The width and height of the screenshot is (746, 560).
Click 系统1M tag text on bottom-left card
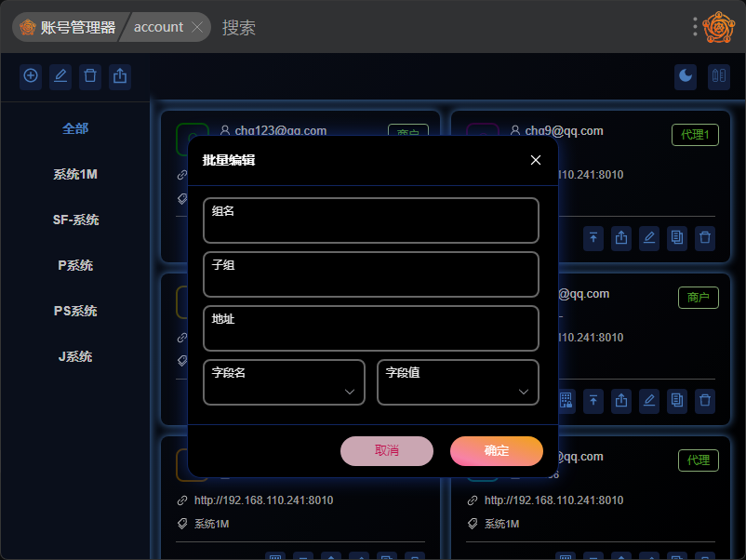tap(212, 524)
